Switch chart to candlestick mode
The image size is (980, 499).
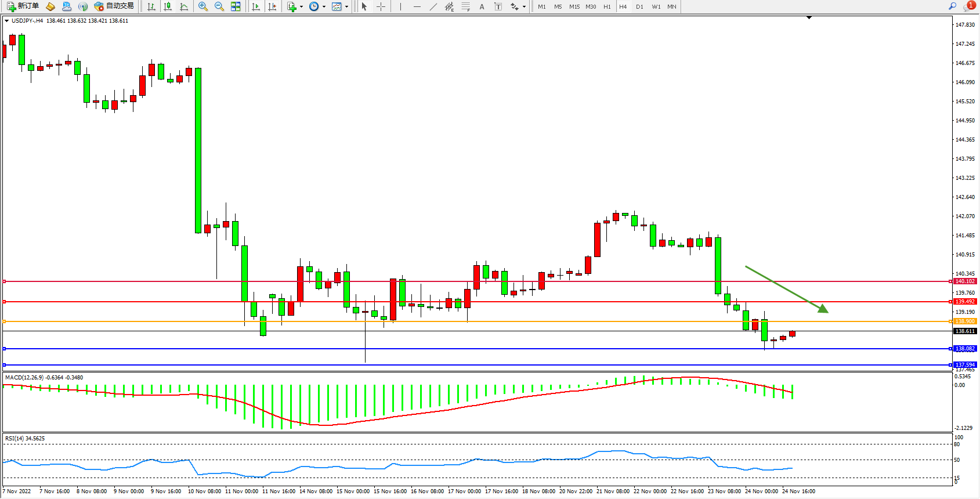coord(168,6)
